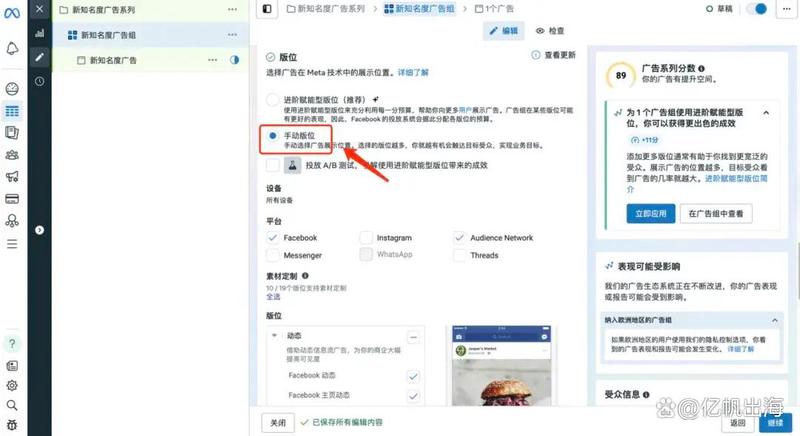Select the pencil edit icon in side rail
Screen dimensions: 800x436
[x=39, y=57]
